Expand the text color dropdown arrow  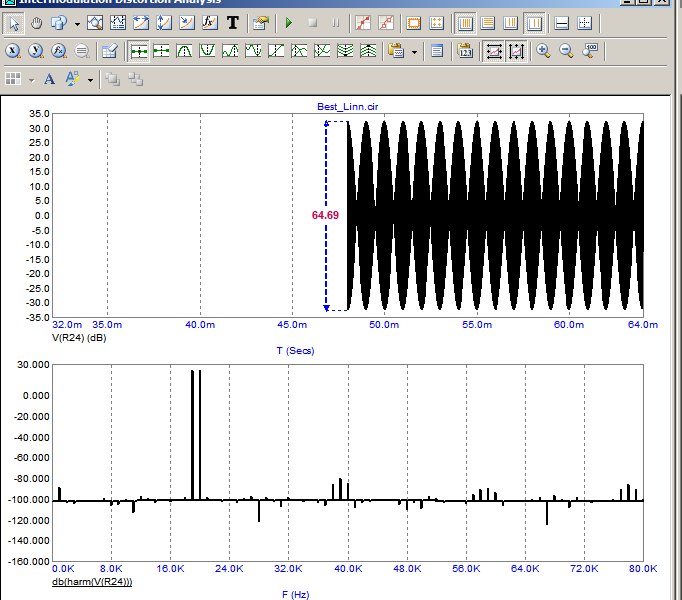click(x=90, y=80)
